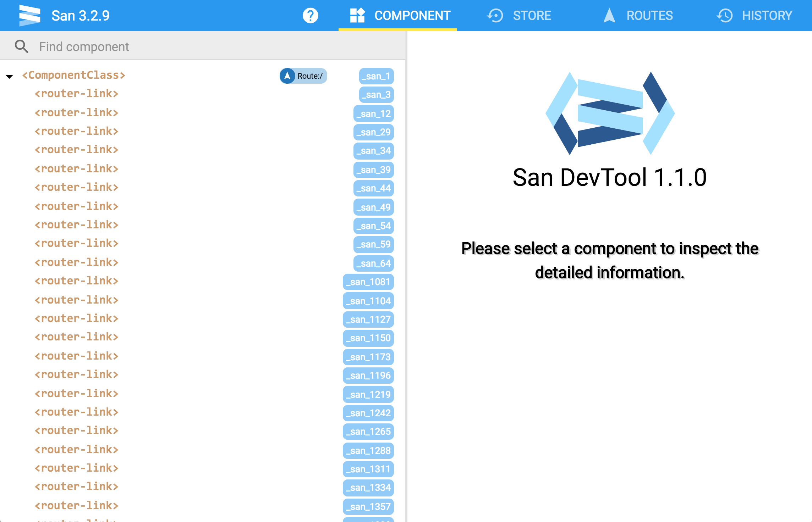The height and width of the screenshot is (522, 812).
Task: Switch to the COMPONENT tab
Action: [x=398, y=16]
